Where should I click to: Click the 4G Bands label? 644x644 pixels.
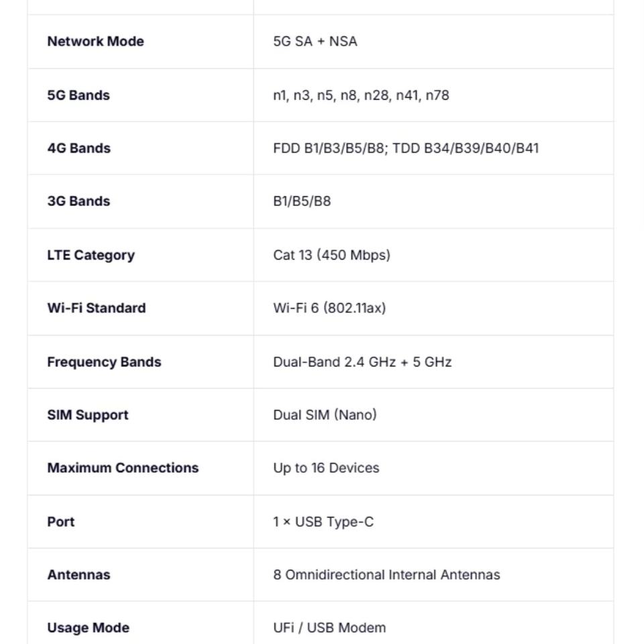pyautogui.click(x=78, y=148)
